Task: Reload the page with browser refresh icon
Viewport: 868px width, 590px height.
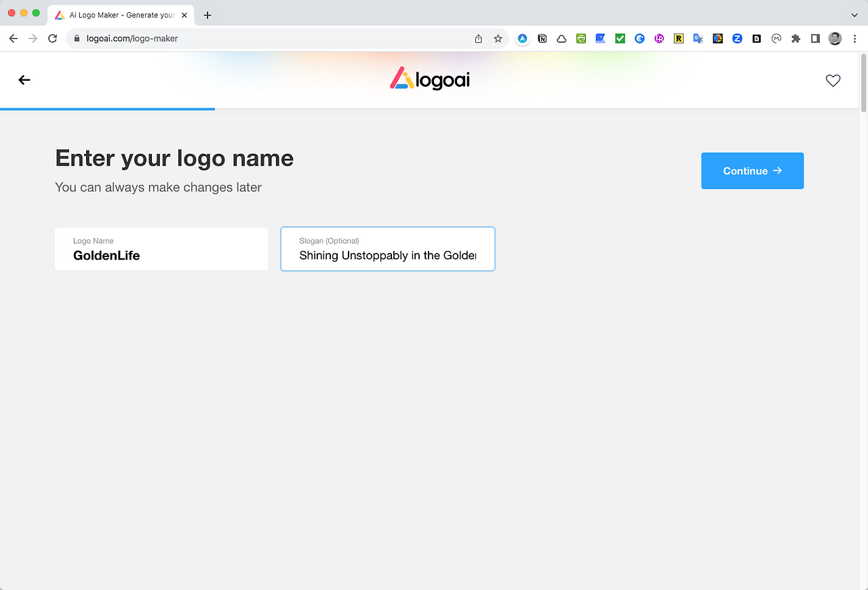Action: (52, 39)
